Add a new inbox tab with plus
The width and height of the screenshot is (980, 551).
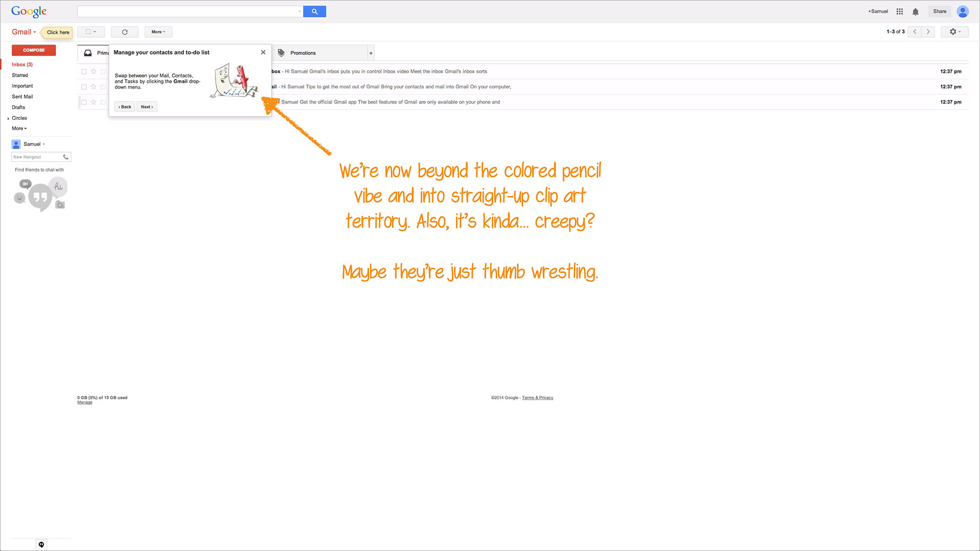click(371, 53)
